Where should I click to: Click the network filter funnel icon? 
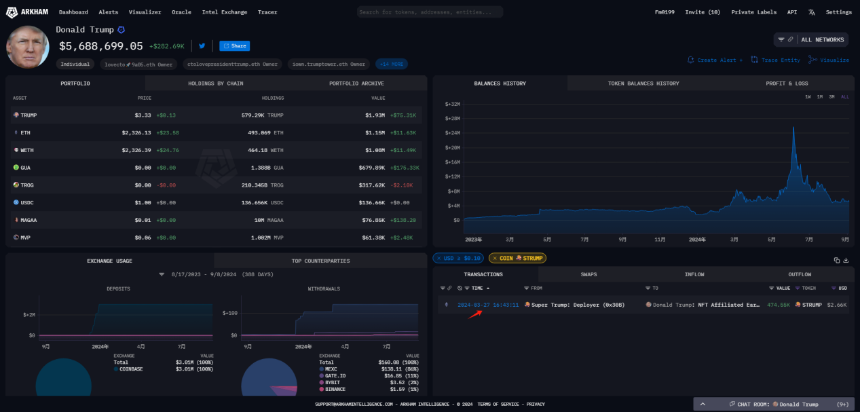click(x=781, y=40)
